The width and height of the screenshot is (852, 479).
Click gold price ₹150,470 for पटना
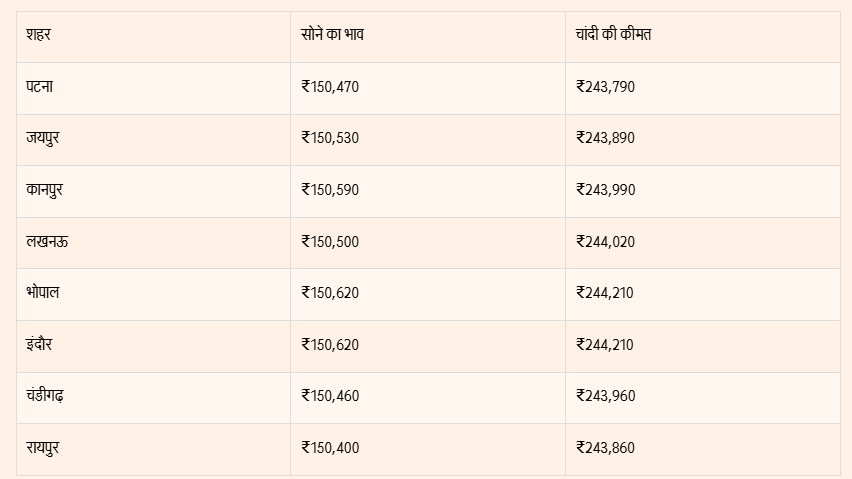pyautogui.click(x=330, y=87)
